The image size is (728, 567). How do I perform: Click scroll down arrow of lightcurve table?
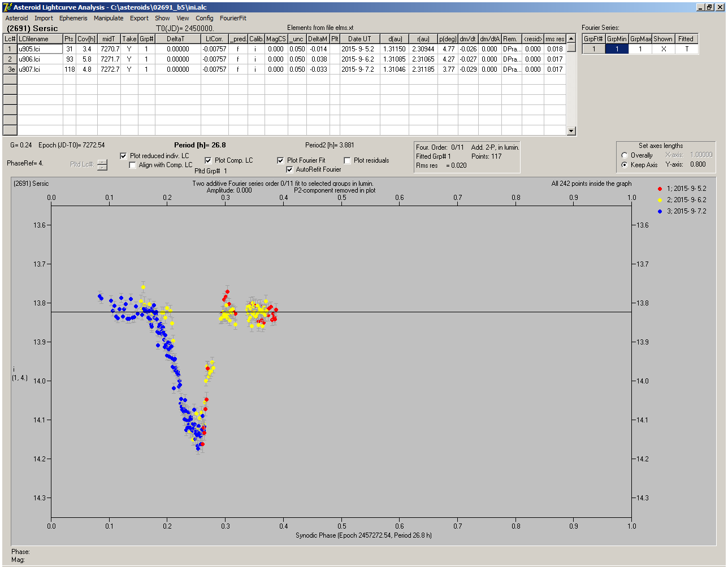coord(571,131)
